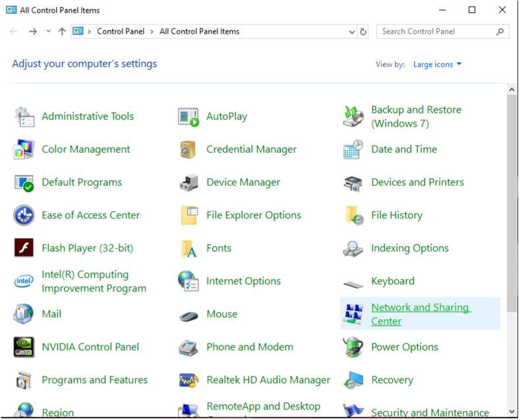Open the Credential Manager safe icon

coord(188,150)
